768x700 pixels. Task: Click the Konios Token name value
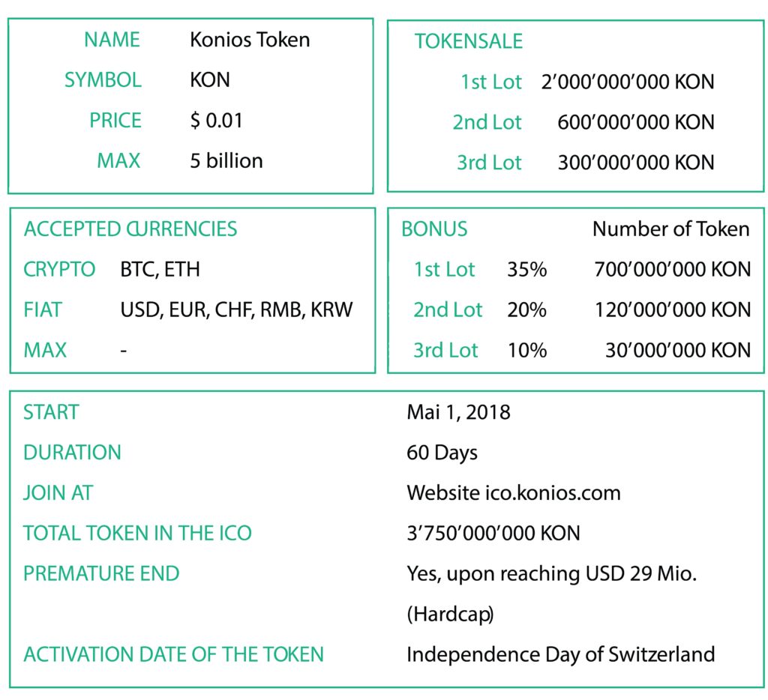click(x=250, y=40)
